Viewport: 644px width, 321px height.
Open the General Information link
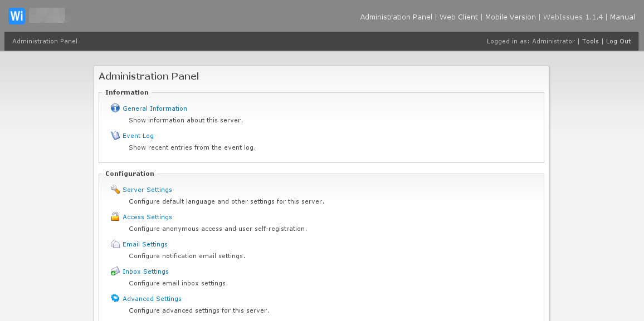point(155,108)
